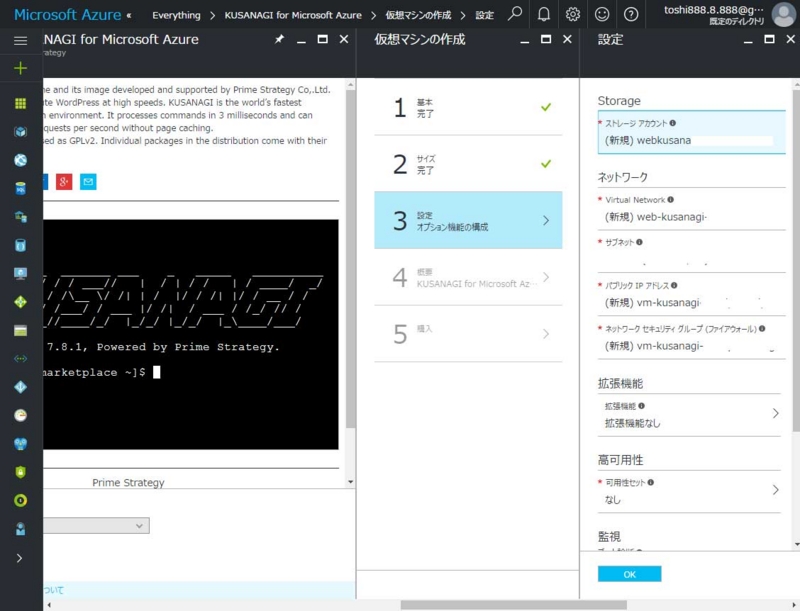Click KUSANAGI terminal screenshot thumbnail
800x611 pixels.
click(x=191, y=335)
